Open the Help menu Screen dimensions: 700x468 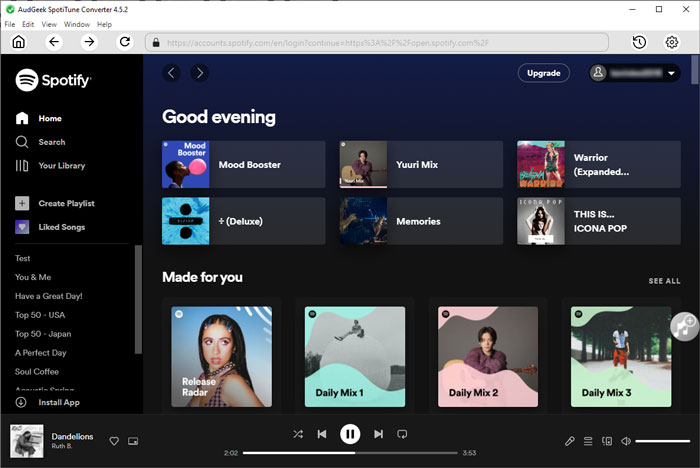(x=104, y=24)
